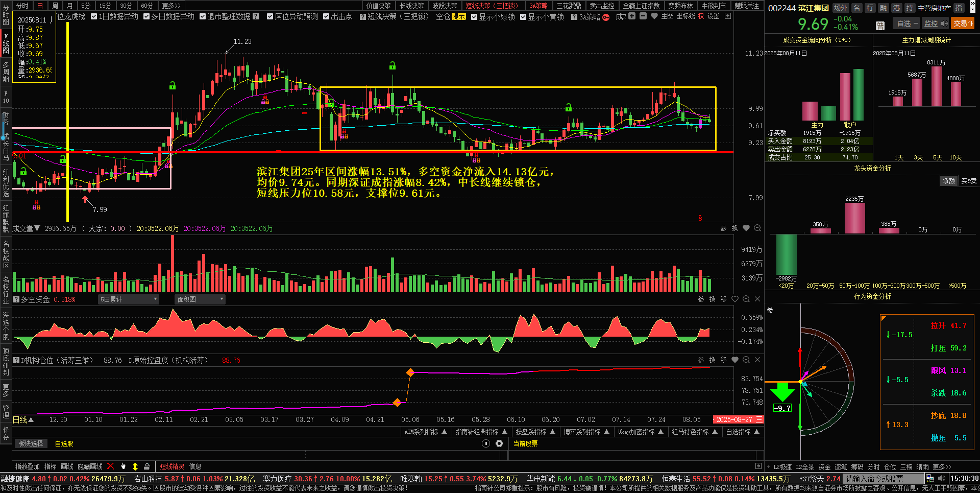Switch to 60分 period tab

click(x=147, y=6)
